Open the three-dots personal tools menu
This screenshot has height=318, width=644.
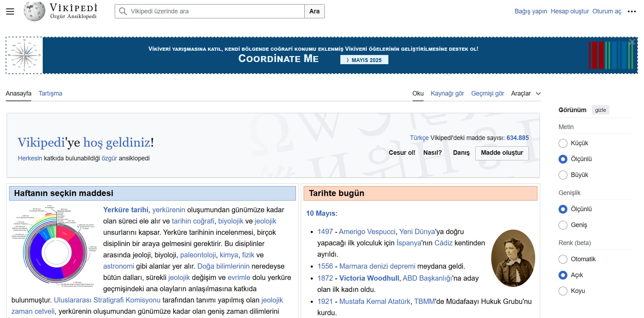[x=632, y=11]
